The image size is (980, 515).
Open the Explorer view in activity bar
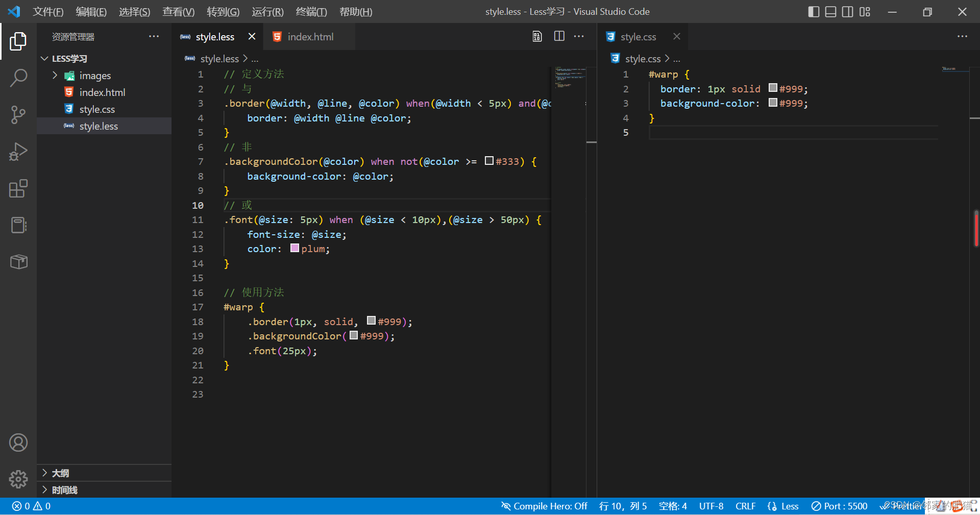[18, 41]
